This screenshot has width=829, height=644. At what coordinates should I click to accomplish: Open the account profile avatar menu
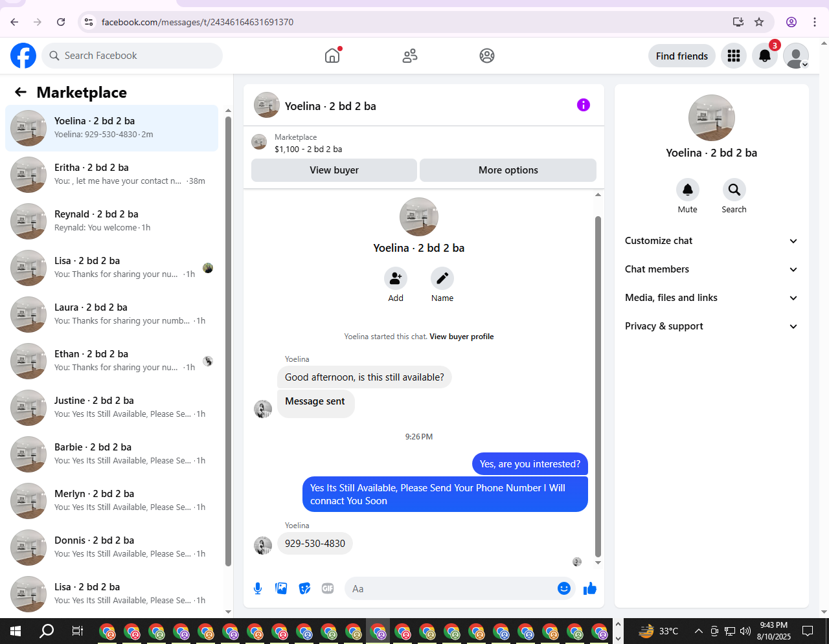pyautogui.click(x=796, y=56)
